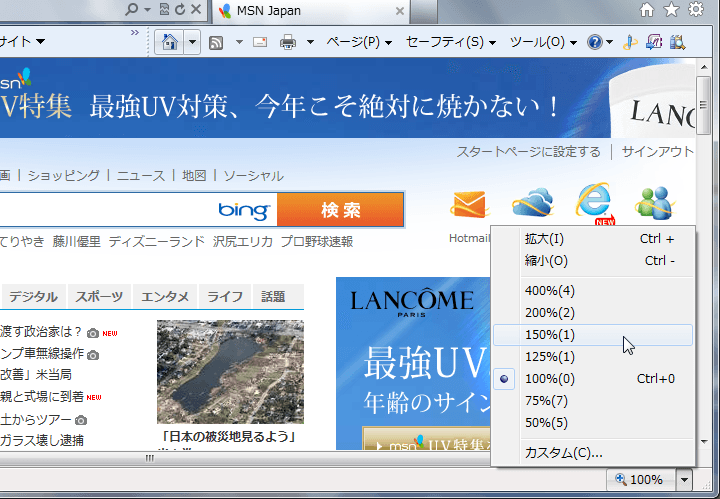720x499 pixels.
Task: Set zoom to 75%(7)
Action: coord(593,401)
